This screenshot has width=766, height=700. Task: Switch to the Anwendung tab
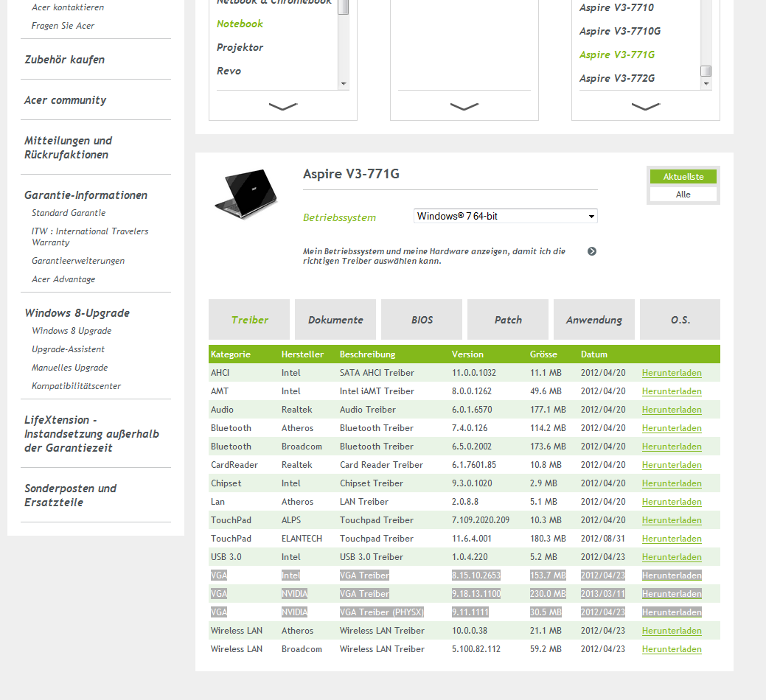click(x=594, y=320)
